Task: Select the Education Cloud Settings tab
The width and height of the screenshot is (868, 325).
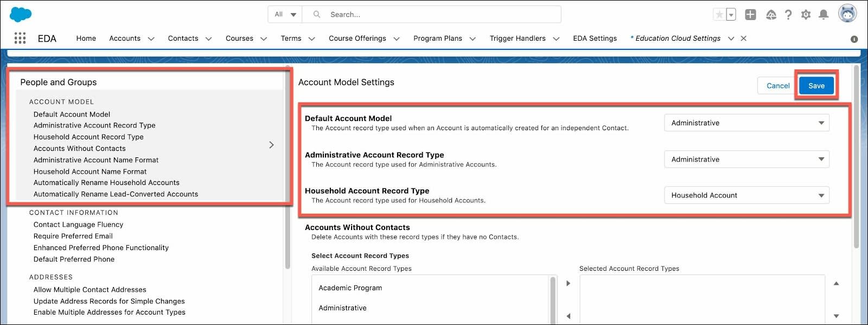Action: pos(678,39)
